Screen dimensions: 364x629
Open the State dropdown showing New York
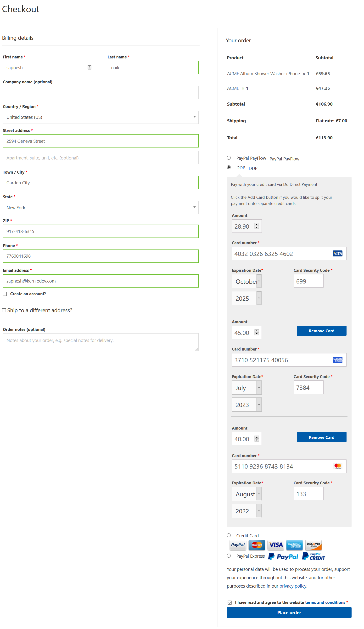click(x=101, y=208)
